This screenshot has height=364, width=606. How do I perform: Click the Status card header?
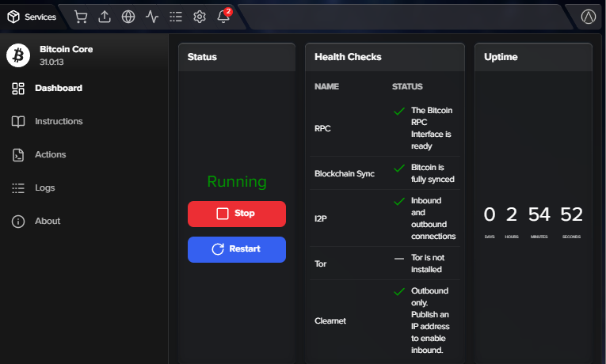click(x=237, y=57)
